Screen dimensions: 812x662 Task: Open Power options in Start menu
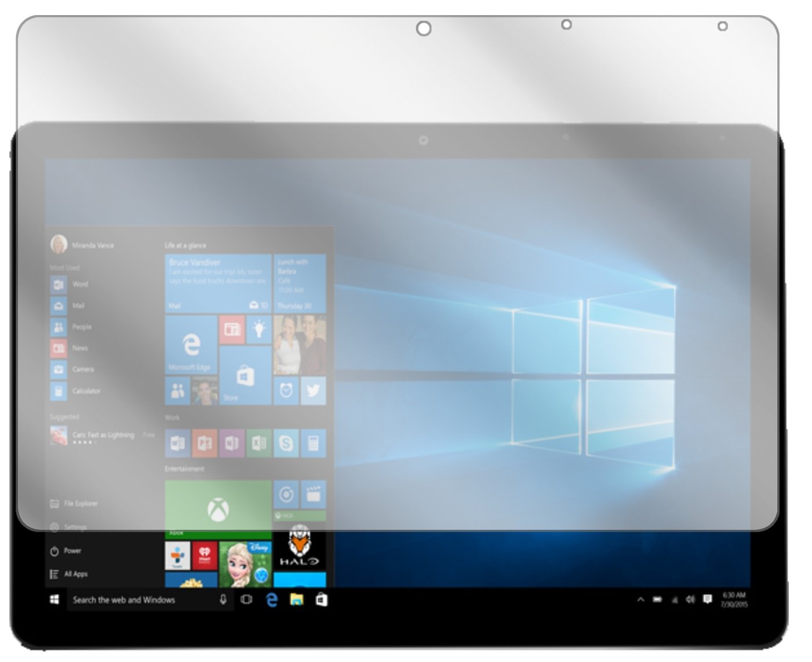(x=66, y=551)
